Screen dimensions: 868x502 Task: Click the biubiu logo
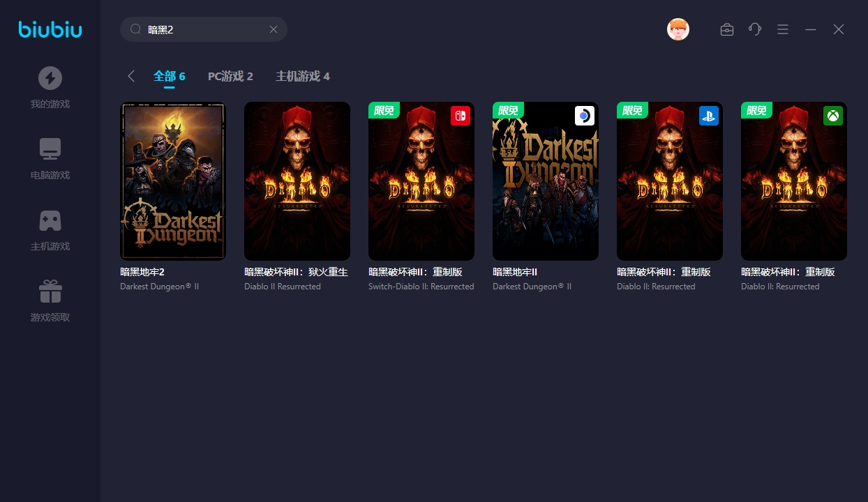[x=50, y=29]
